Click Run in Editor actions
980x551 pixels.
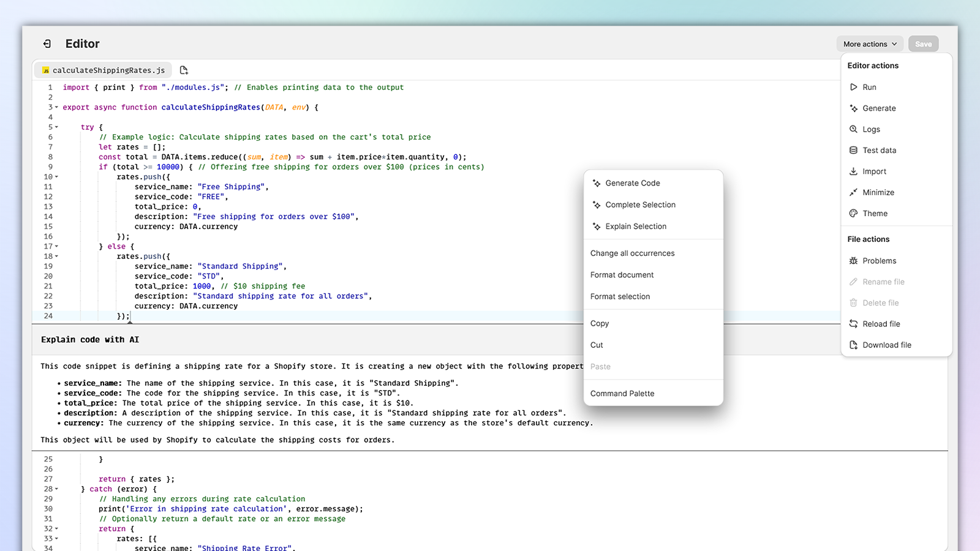pos(897,87)
